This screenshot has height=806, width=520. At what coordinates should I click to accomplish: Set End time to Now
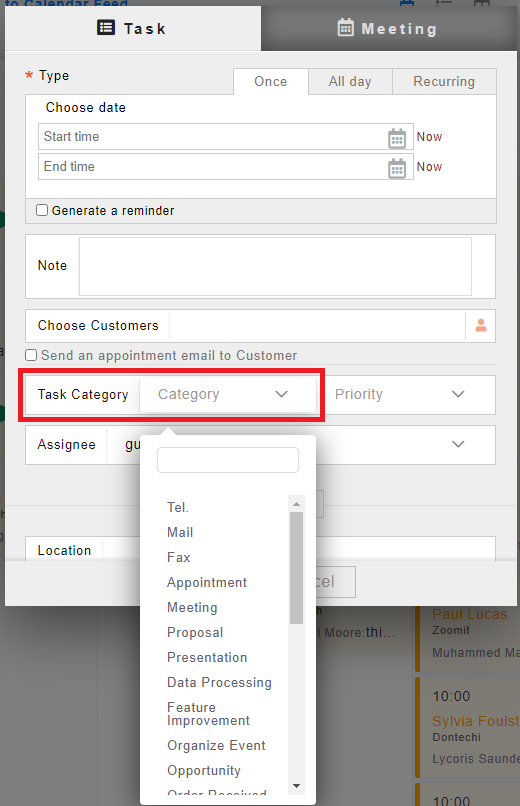tap(429, 167)
